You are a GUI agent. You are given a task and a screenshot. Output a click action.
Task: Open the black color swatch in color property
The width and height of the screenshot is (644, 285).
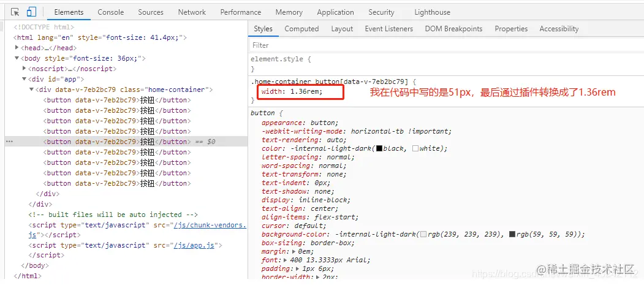point(379,149)
